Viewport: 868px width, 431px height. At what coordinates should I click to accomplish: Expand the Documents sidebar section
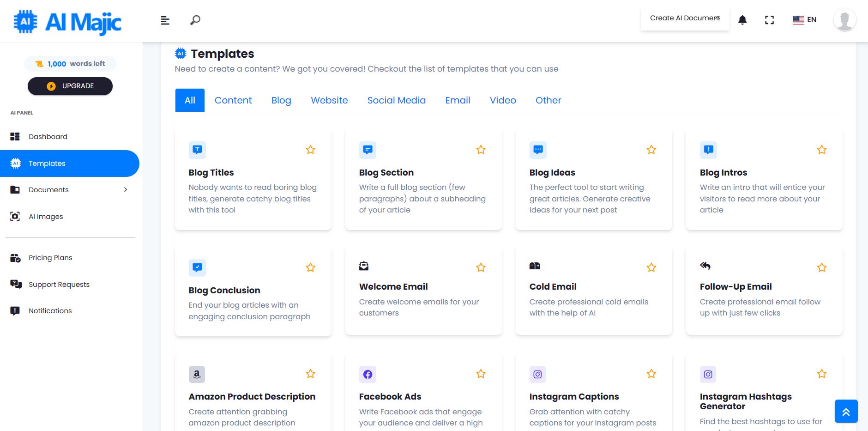(126, 189)
